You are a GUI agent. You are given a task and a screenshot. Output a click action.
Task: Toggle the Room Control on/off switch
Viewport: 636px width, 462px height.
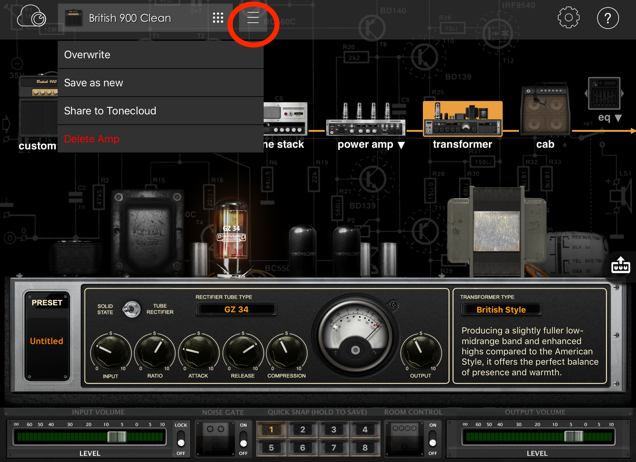pos(433,440)
